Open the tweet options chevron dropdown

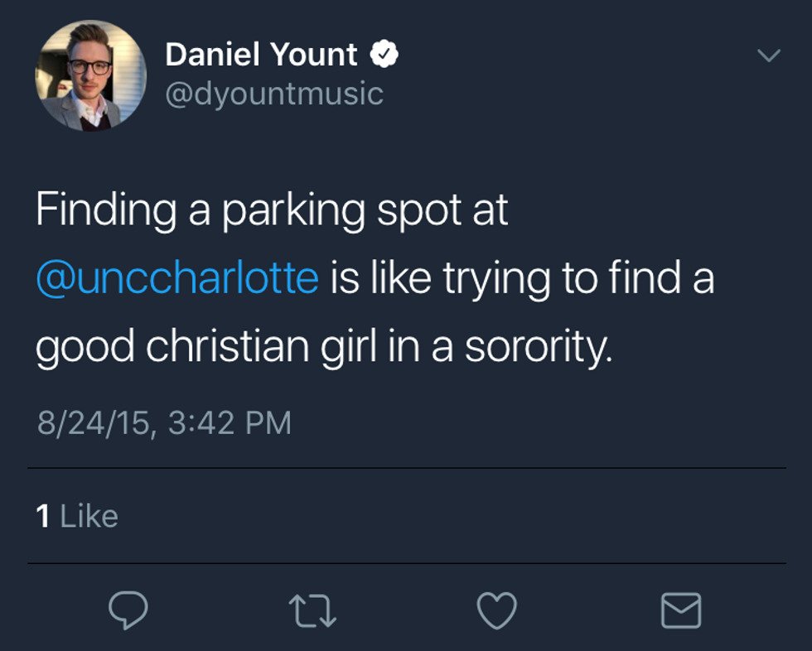click(x=769, y=56)
